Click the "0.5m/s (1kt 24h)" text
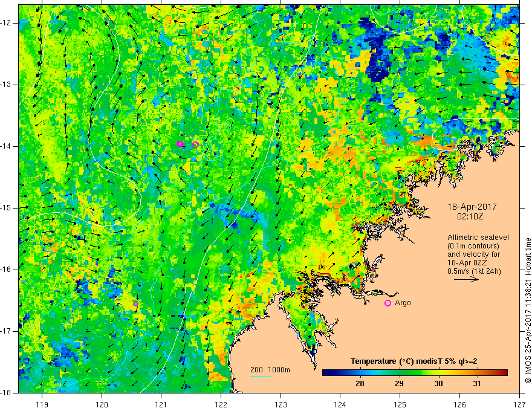The image size is (532, 411). pyautogui.click(x=474, y=271)
